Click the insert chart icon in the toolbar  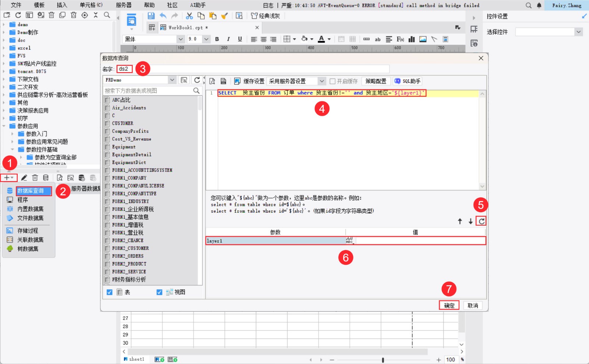pyautogui.click(x=412, y=39)
